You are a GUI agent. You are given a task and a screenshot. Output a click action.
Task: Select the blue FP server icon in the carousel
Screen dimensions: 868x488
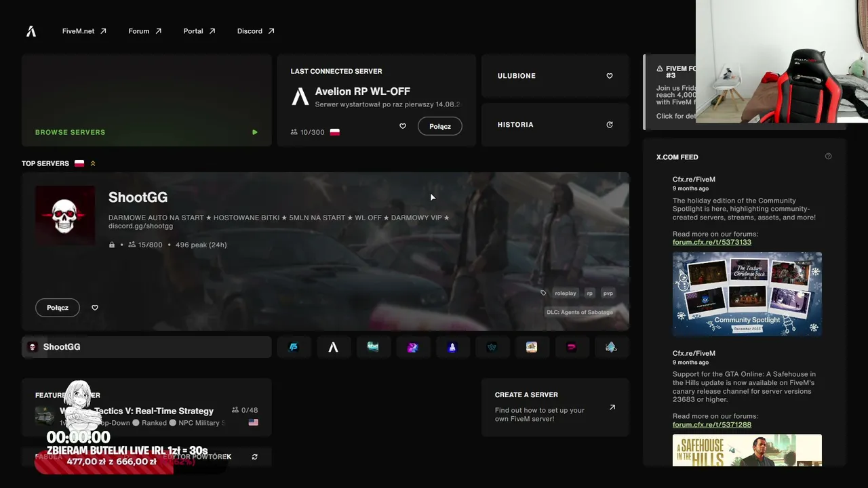[x=294, y=347]
